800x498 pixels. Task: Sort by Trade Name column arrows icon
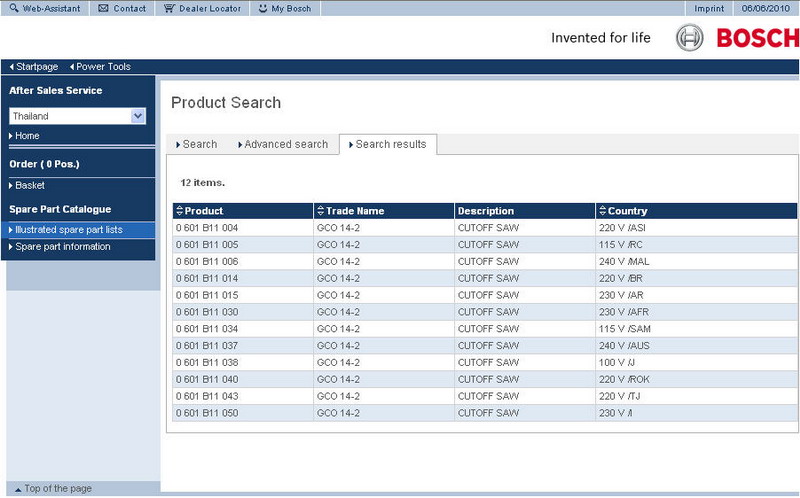click(x=320, y=211)
